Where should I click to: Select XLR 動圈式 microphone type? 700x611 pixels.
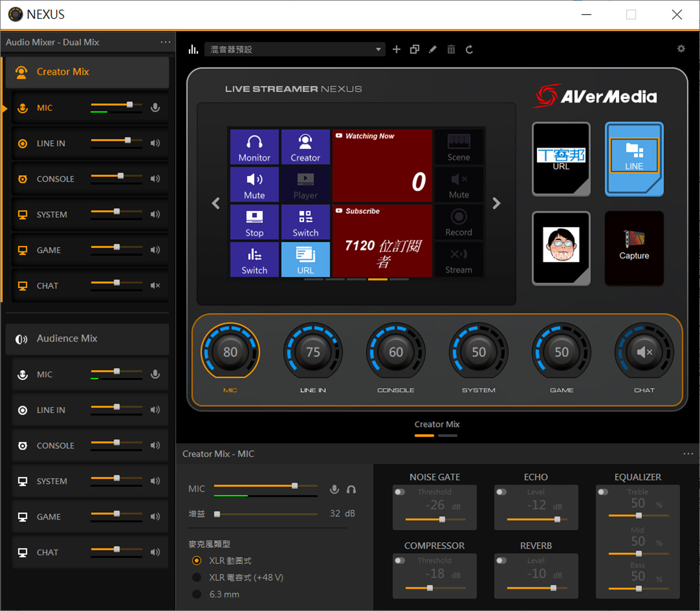(196, 560)
